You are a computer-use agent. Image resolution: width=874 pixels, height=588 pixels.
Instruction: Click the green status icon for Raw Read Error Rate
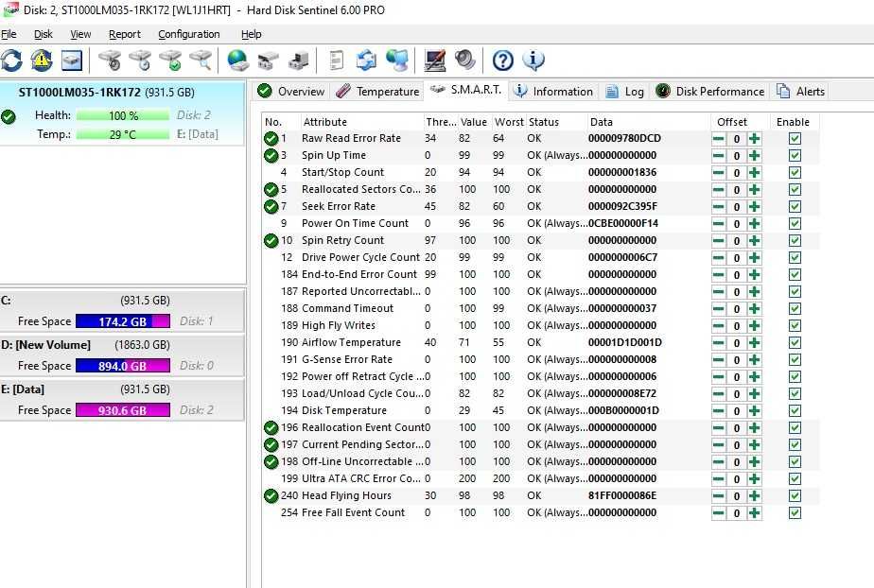point(271,139)
